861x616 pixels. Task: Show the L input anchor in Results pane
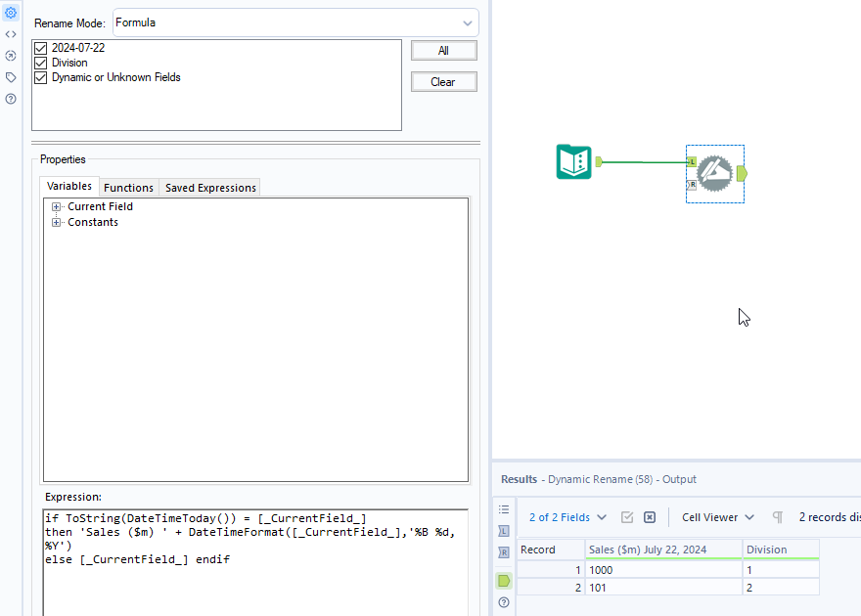click(503, 529)
